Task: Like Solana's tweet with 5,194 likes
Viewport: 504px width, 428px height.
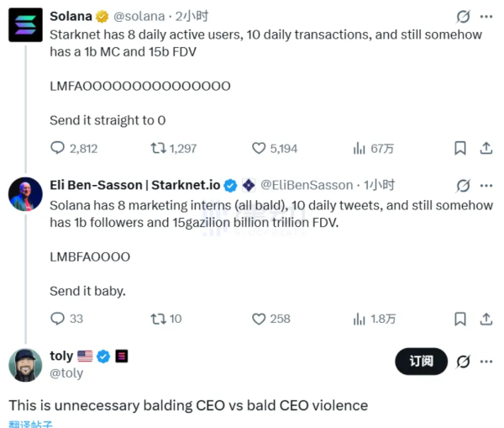Action: coord(260,148)
